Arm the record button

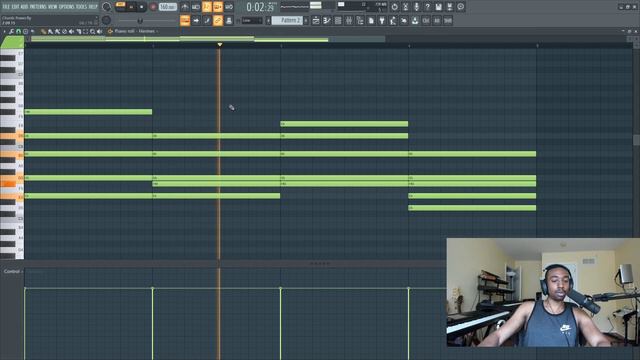153,7
